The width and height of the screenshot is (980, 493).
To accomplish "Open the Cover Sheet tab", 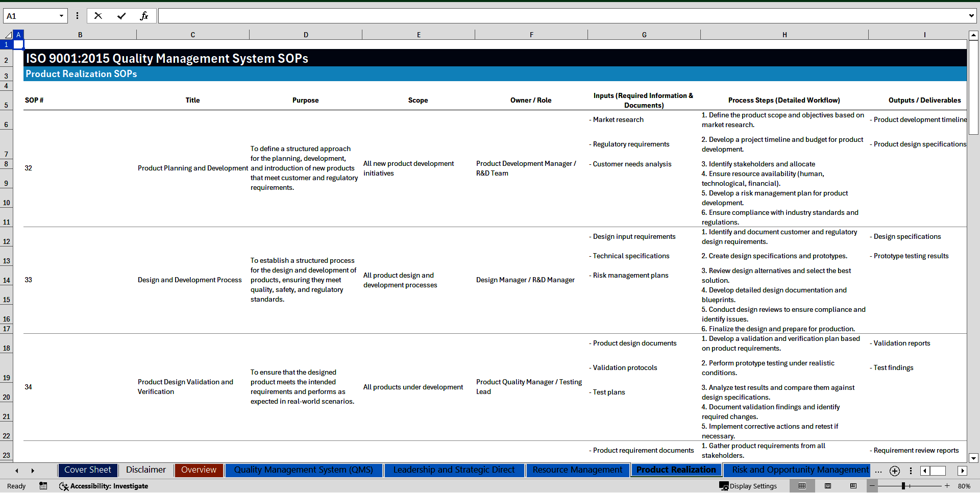I will [x=87, y=470].
